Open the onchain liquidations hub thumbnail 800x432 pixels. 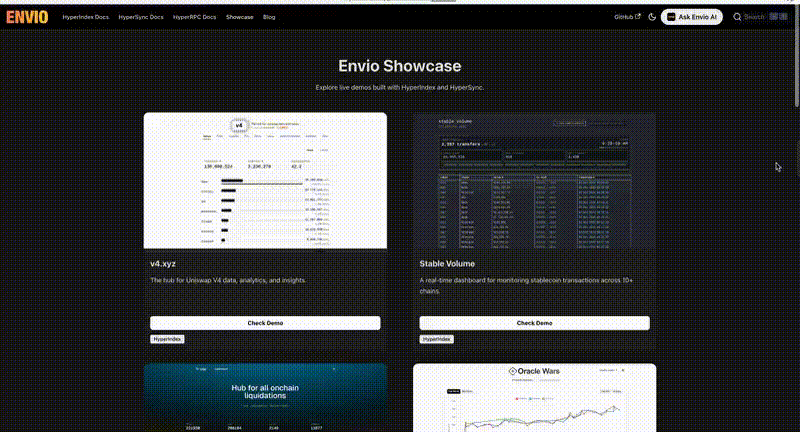[265, 397]
